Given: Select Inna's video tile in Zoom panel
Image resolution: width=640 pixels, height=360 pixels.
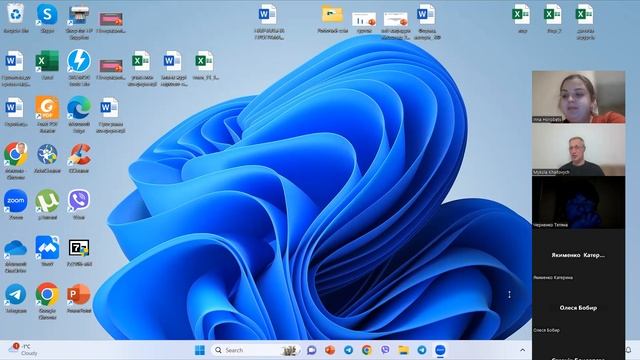Looking at the screenshot, I should (x=578, y=97).
